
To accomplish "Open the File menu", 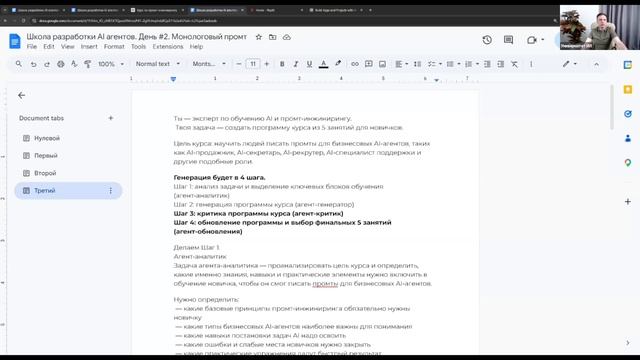I will (x=32, y=47).
